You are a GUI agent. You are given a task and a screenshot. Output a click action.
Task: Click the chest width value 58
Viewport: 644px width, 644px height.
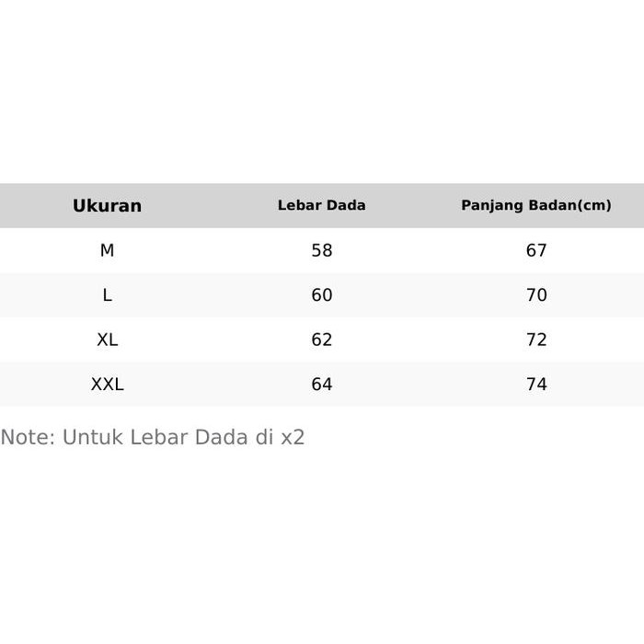pos(321,250)
